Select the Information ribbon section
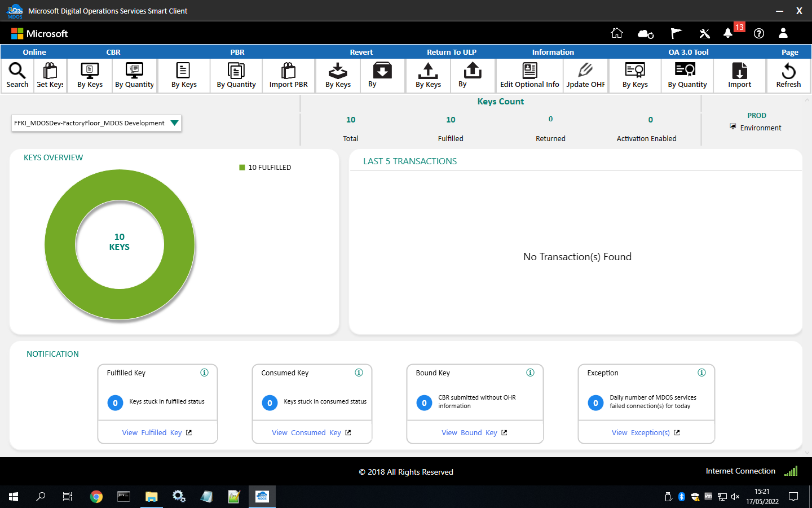Screen dimensions: 812x508 coord(553,51)
